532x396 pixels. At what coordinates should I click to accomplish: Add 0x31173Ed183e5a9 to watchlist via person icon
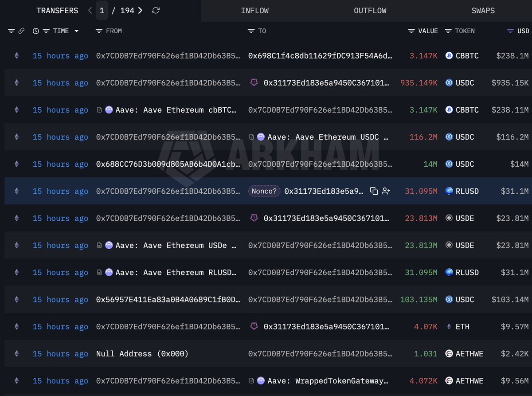pyautogui.click(x=386, y=191)
